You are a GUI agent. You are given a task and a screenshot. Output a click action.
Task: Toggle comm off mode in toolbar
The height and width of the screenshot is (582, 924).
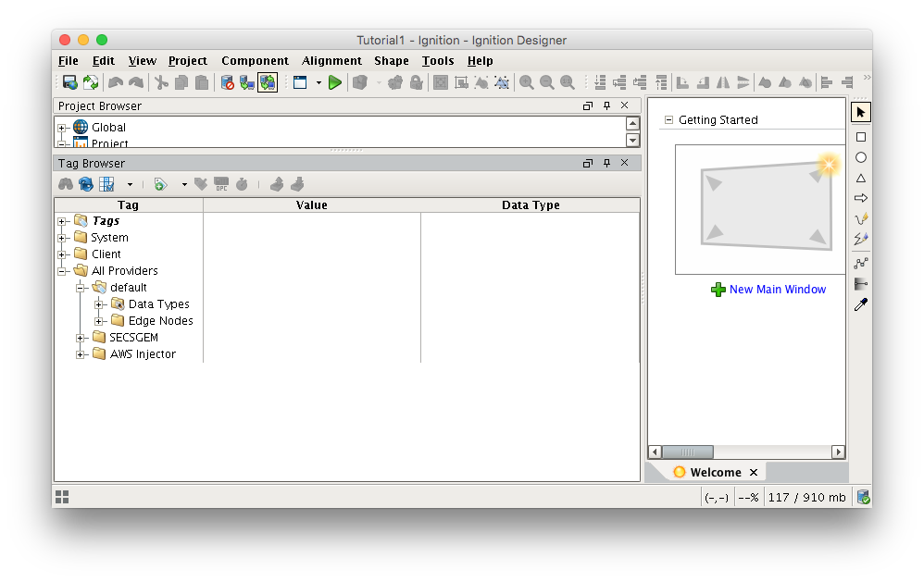coord(227,82)
